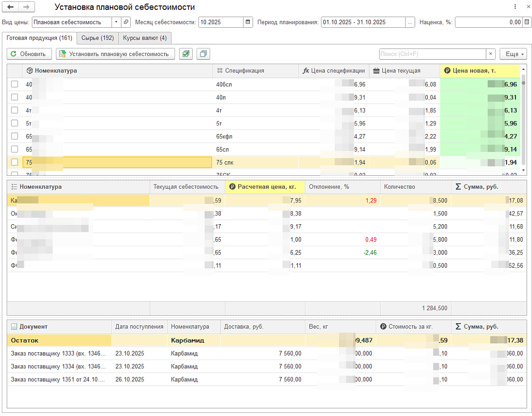Viewport: 532px width, 416px height.
Task: Expand the Вид цены dropdown list
Action: 116,22
